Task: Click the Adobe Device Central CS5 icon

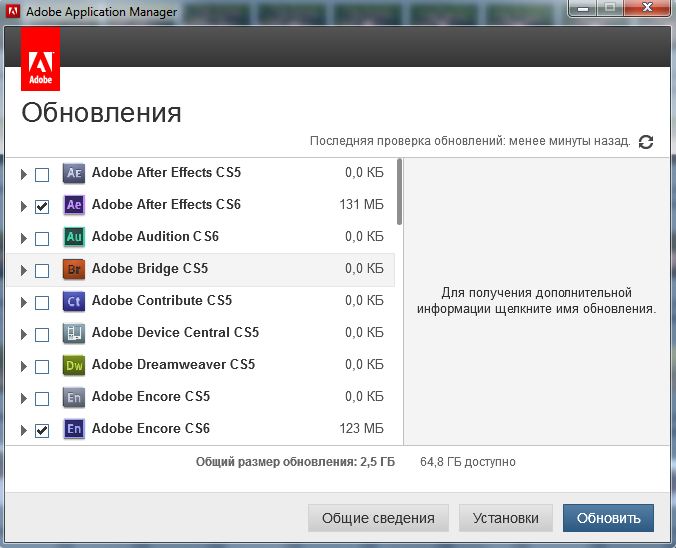Action: (74, 333)
